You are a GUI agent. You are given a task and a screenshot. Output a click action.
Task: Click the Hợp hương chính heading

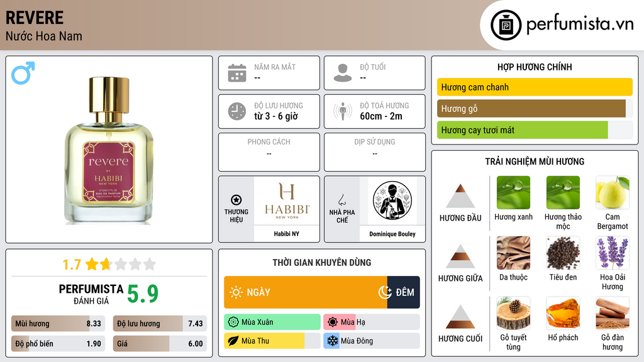pyautogui.click(x=535, y=67)
